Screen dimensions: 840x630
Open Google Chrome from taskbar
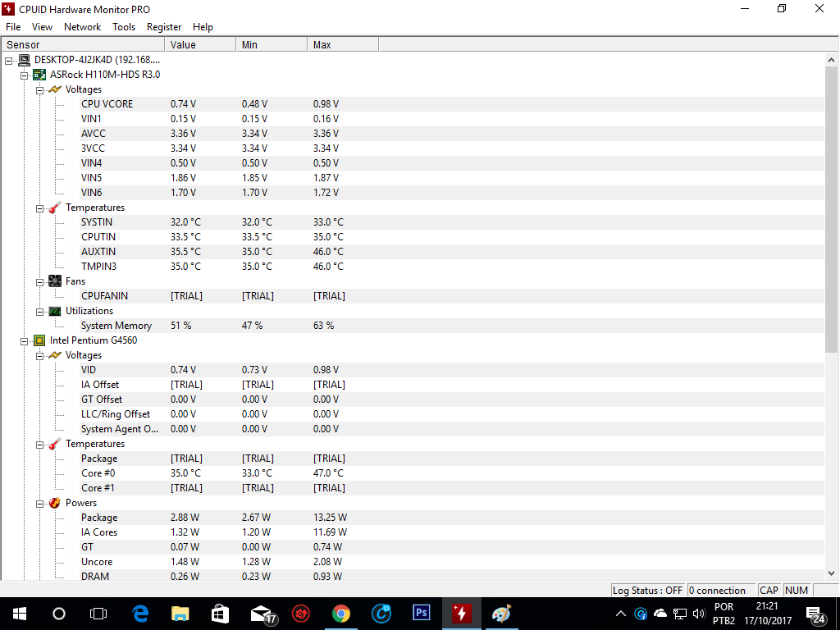pos(341,614)
